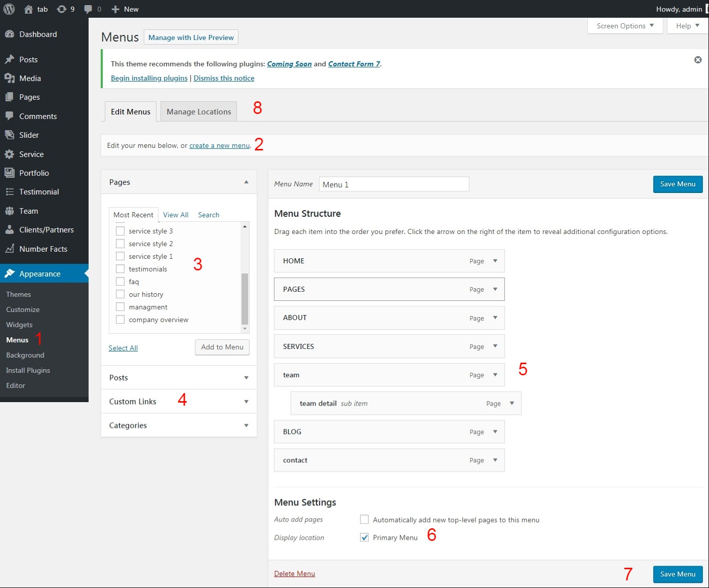Click the Begin installing plugins link
Viewport: 709px width, 588px height.
click(149, 78)
